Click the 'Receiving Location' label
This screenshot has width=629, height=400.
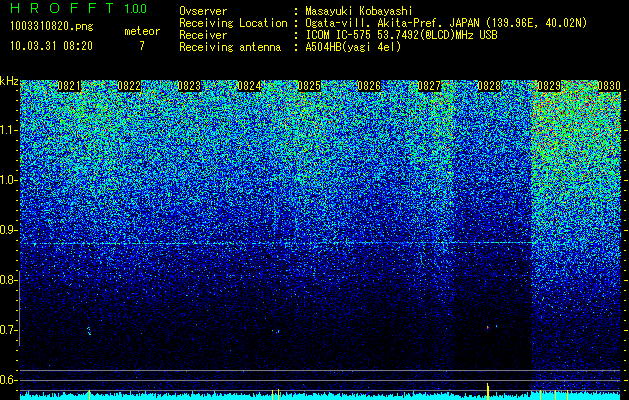pos(233,23)
